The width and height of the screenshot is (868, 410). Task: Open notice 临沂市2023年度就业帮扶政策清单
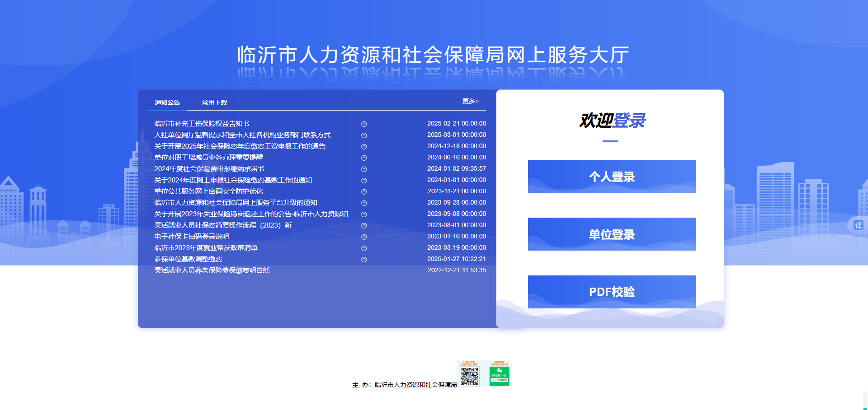click(x=206, y=248)
